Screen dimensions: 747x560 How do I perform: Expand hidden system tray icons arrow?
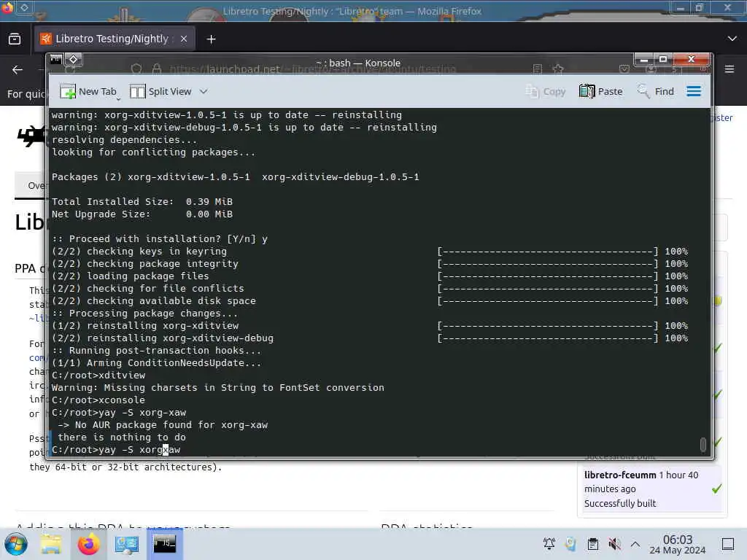[635, 544]
